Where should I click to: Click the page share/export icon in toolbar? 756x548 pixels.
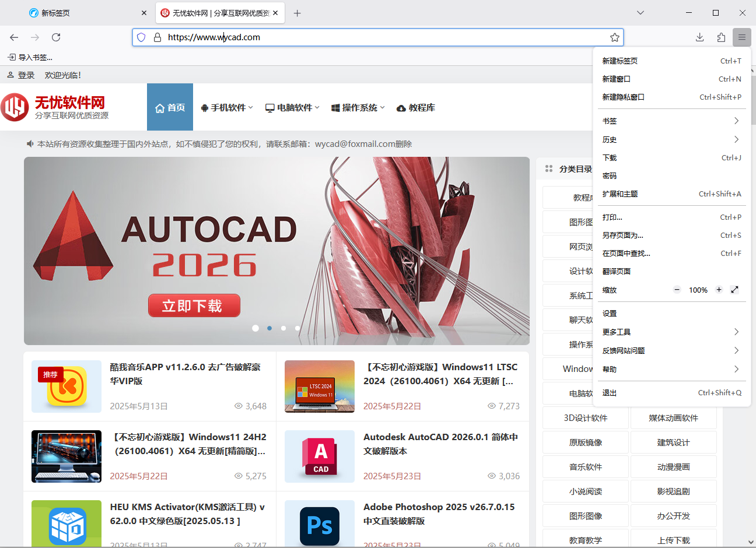point(720,37)
